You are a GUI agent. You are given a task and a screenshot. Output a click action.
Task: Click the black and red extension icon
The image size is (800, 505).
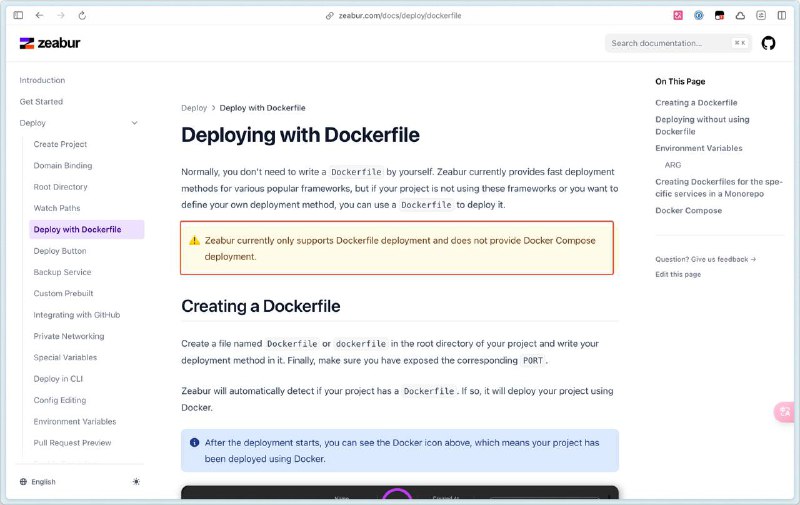pyautogui.click(x=719, y=15)
